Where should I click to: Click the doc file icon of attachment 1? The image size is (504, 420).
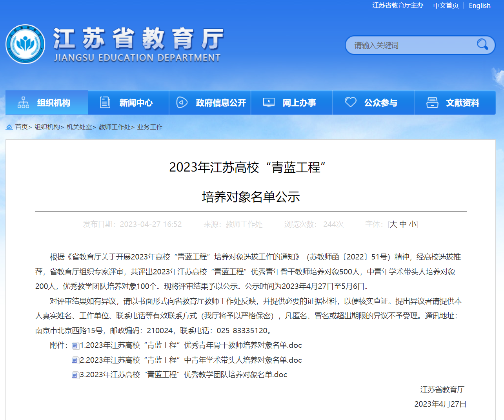click(75, 346)
